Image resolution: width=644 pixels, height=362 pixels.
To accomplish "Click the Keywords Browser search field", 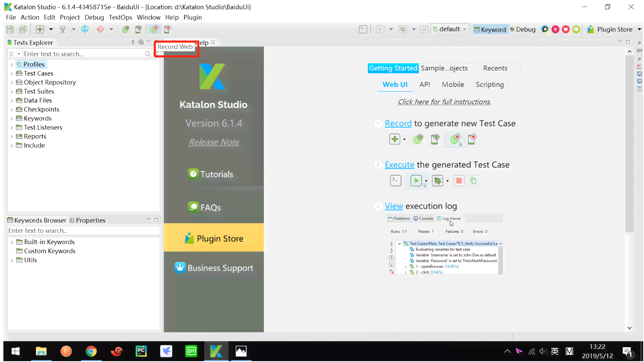I will [x=84, y=231].
